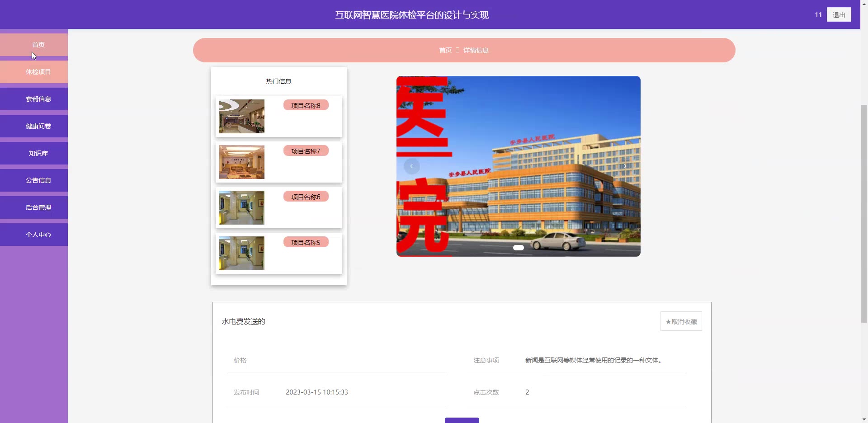Open the 项目名称7 label
Viewport: 868px width, 423px height.
(x=306, y=151)
